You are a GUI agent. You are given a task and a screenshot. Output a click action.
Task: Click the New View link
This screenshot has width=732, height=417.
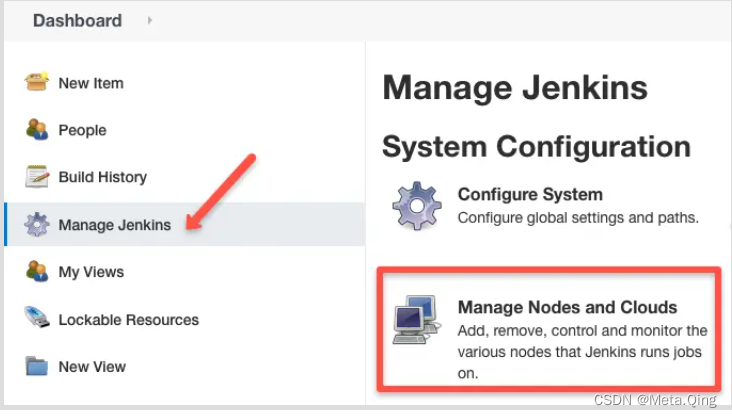[92, 367]
